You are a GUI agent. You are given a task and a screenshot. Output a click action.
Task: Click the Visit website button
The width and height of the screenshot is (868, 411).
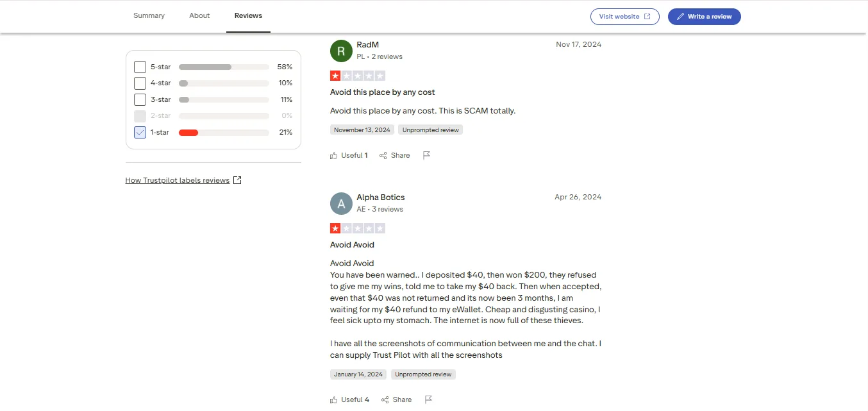click(625, 17)
